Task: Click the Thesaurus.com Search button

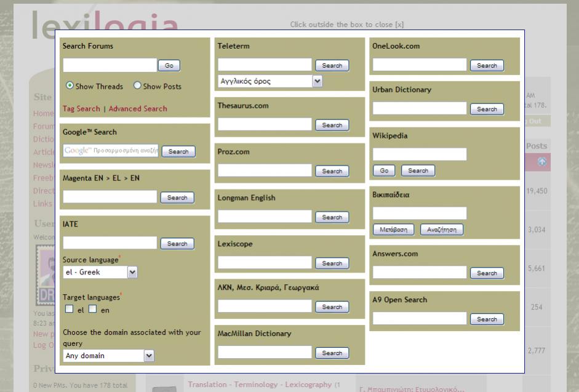Action: [332, 126]
